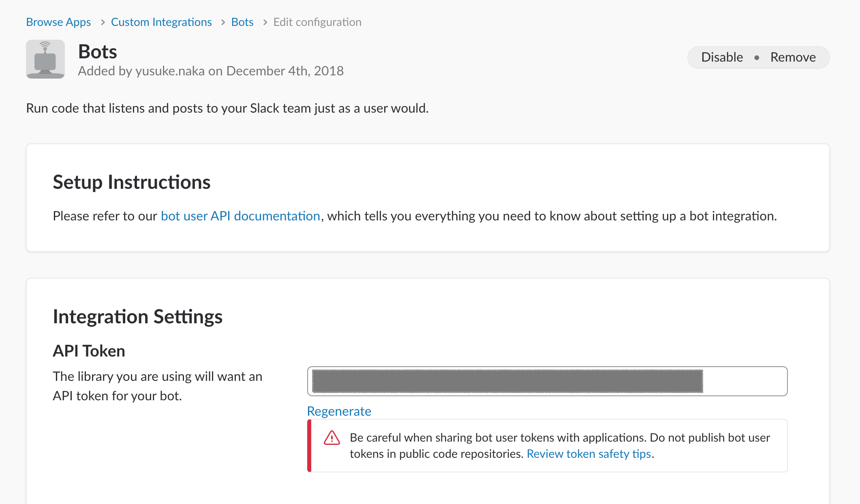
Task: Click the Bots page title
Action: pyautogui.click(x=98, y=51)
